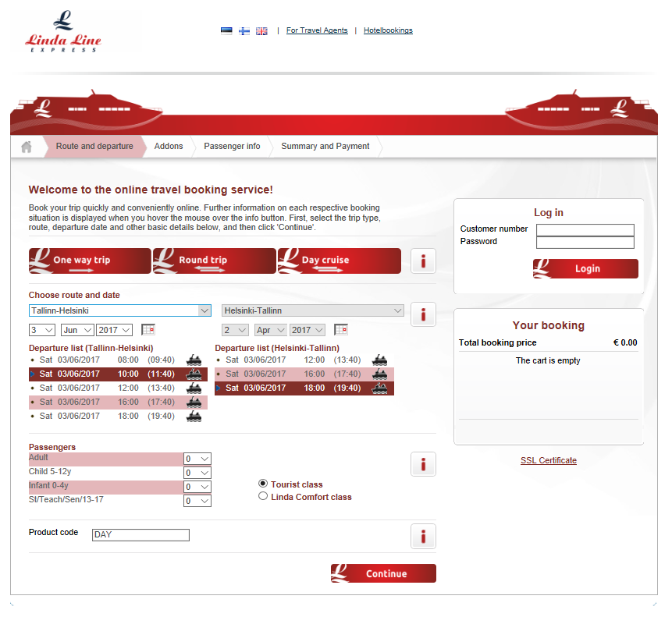
Task: Choose the One way trip button
Action: (x=90, y=261)
